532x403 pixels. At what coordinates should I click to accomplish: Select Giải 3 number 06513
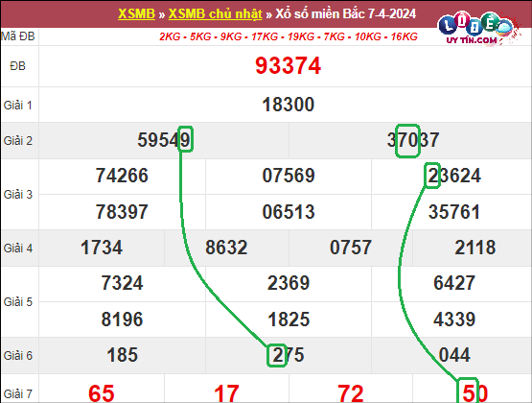(289, 211)
